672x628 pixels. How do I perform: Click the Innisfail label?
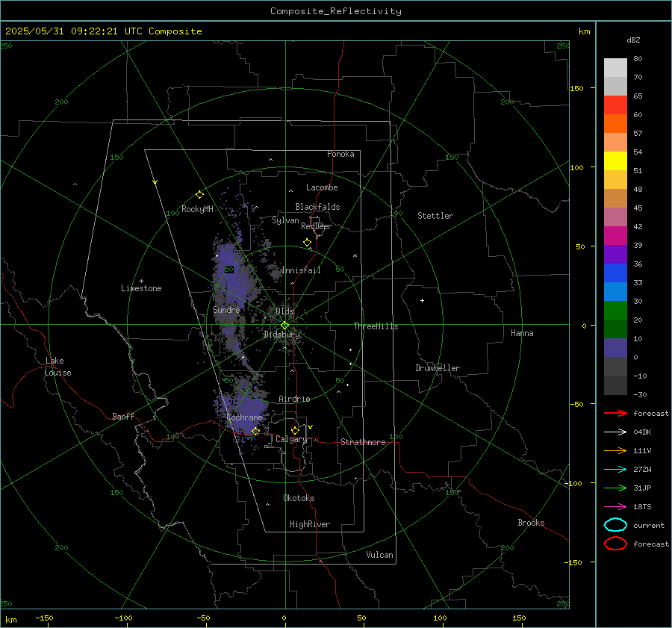[301, 270]
